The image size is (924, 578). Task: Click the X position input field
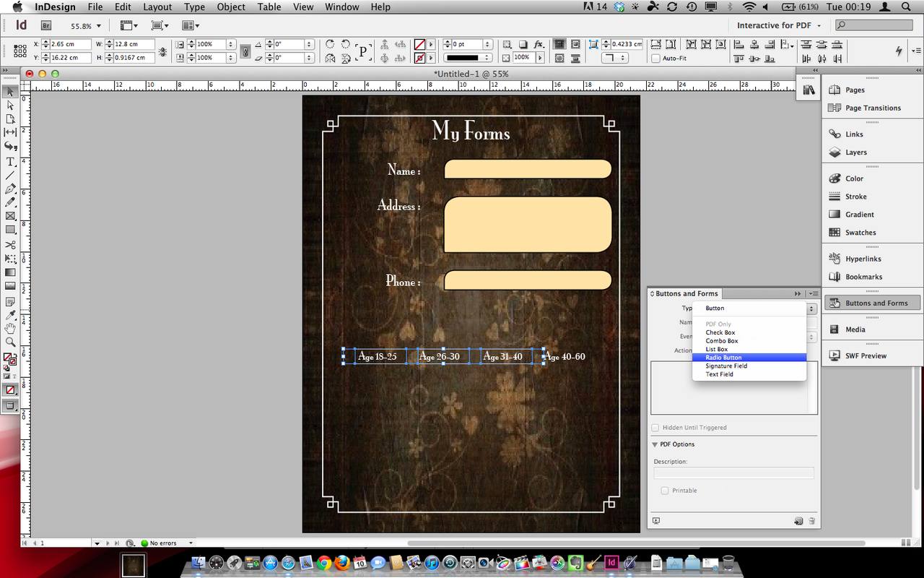[70, 44]
